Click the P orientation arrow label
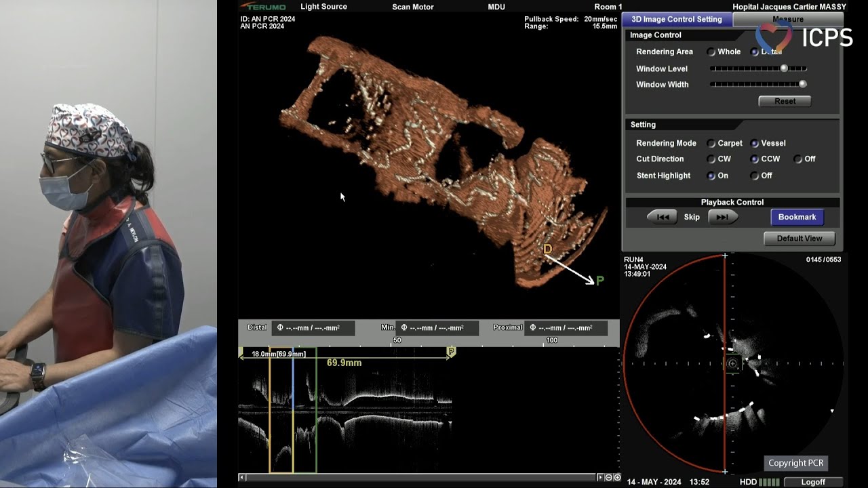The height and width of the screenshot is (488, 868). (599, 281)
